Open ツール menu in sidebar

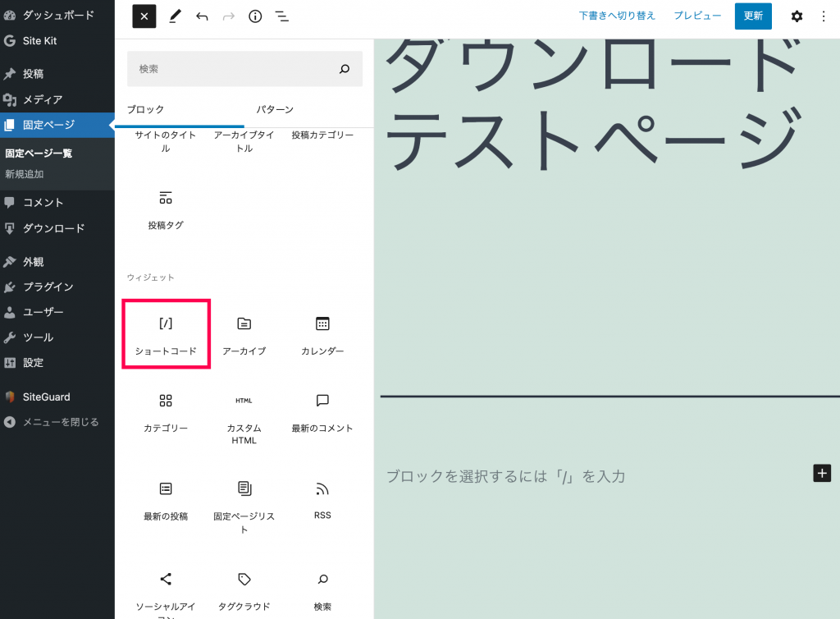[x=57, y=337]
